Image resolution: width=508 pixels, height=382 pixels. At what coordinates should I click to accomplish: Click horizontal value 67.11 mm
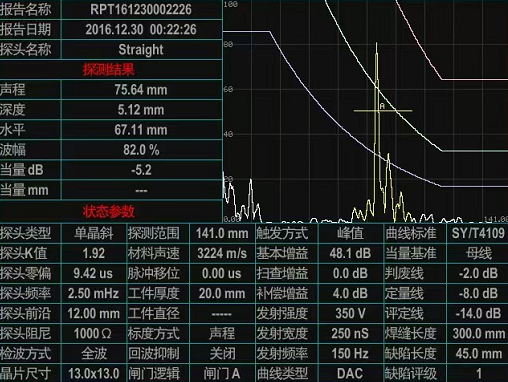(141, 130)
